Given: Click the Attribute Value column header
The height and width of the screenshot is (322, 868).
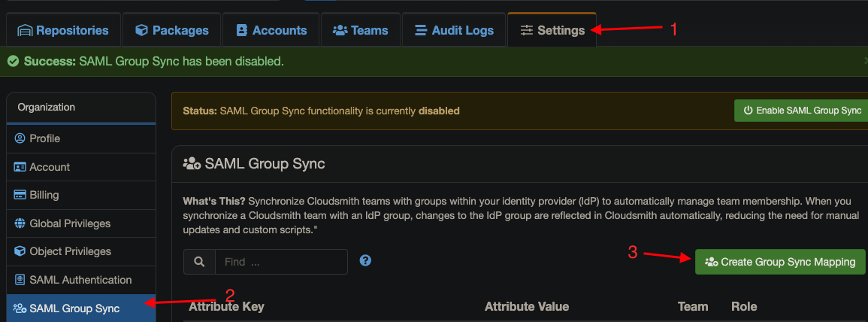Looking at the screenshot, I should point(527,306).
